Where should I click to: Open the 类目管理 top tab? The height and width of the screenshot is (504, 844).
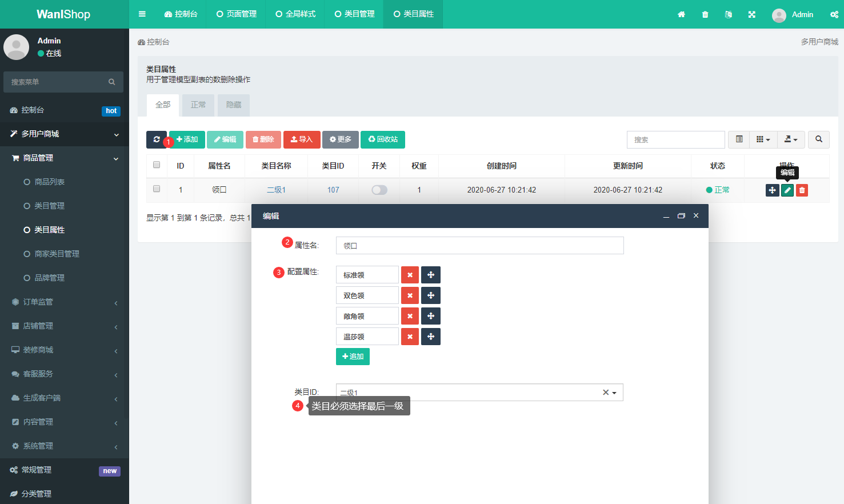click(x=354, y=14)
